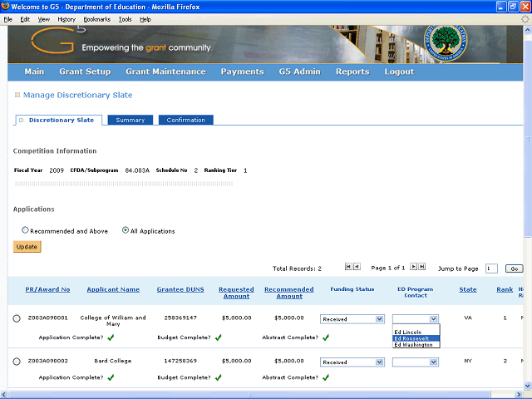
Task: Select the College of William and Mary row
Action: [x=17, y=318]
